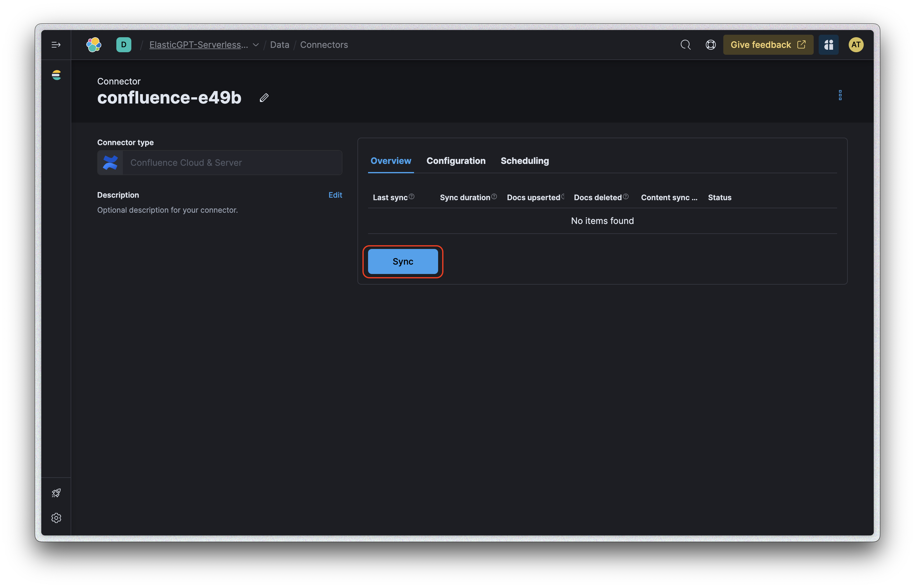Click the confluence-e49b connector title
This screenshot has width=915, height=588.
[x=169, y=98]
